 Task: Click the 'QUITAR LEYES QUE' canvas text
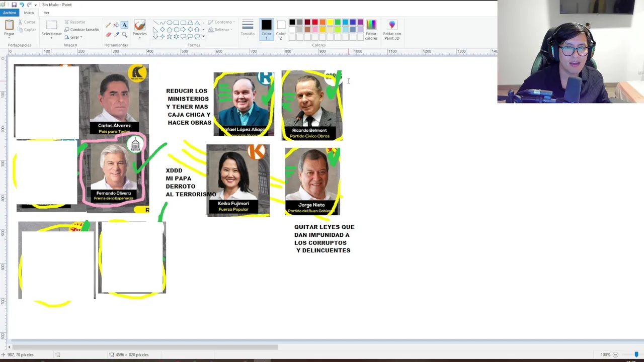[x=325, y=227]
